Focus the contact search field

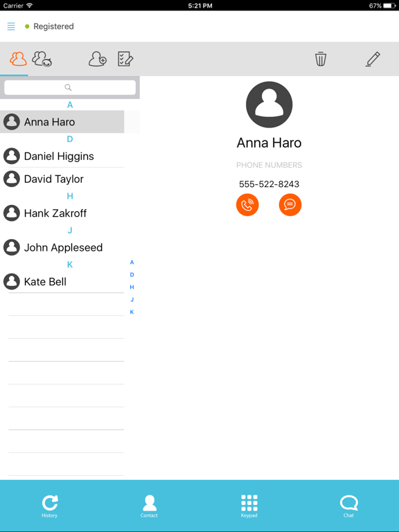pyautogui.click(x=69, y=87)
